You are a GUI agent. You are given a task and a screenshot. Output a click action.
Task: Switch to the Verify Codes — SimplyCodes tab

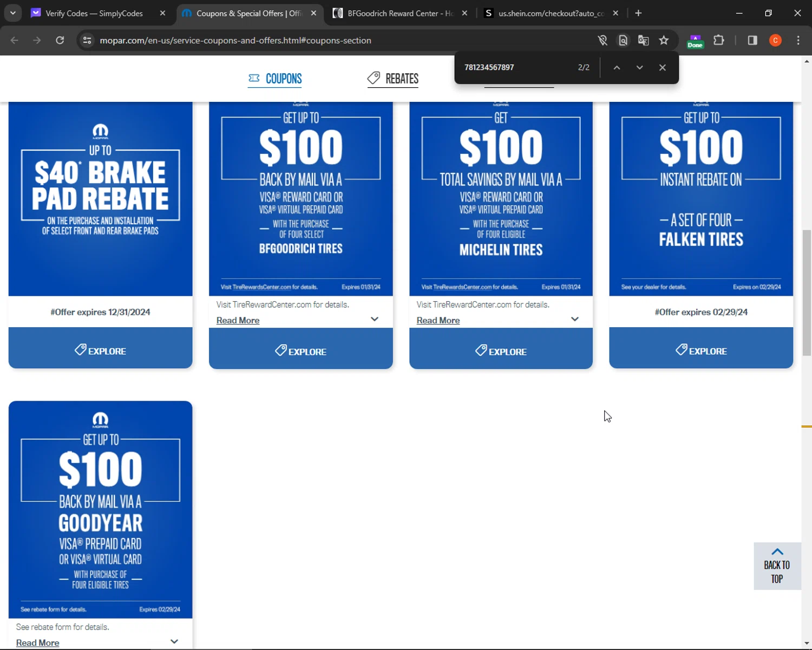pyautogui.click(x=94, y=13)
